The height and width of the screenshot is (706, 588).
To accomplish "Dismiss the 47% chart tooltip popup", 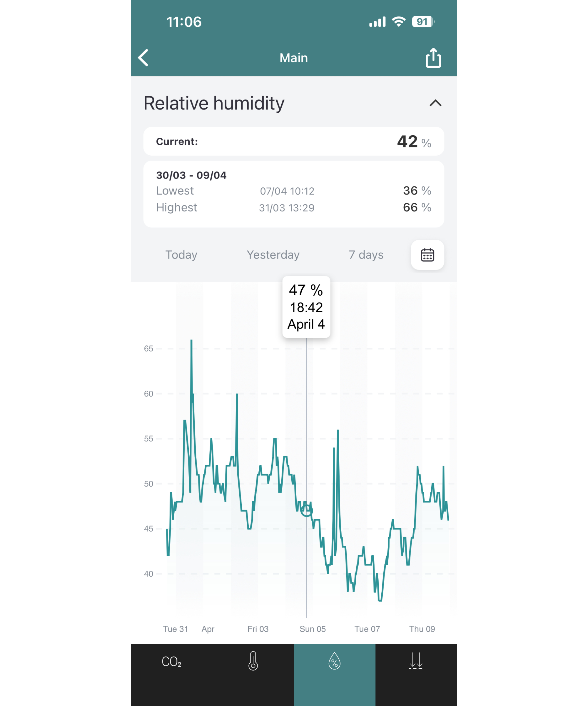I will (x=306, y=307).
